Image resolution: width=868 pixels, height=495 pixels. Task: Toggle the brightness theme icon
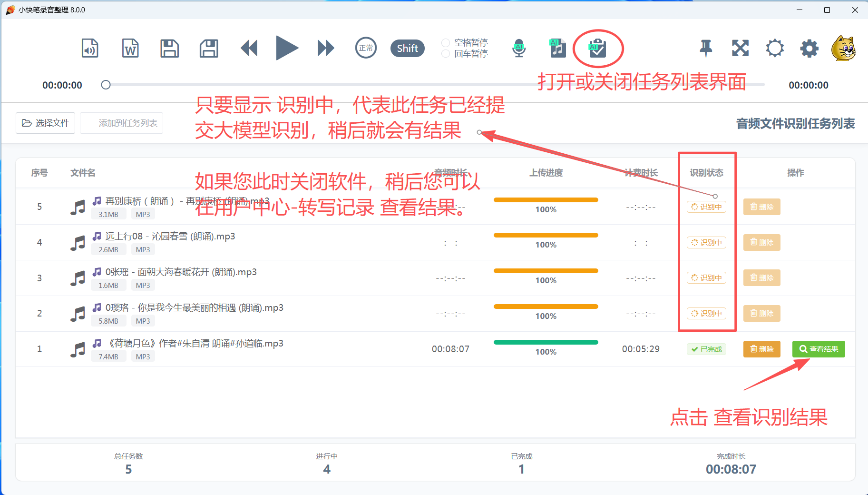click(775, 48)
